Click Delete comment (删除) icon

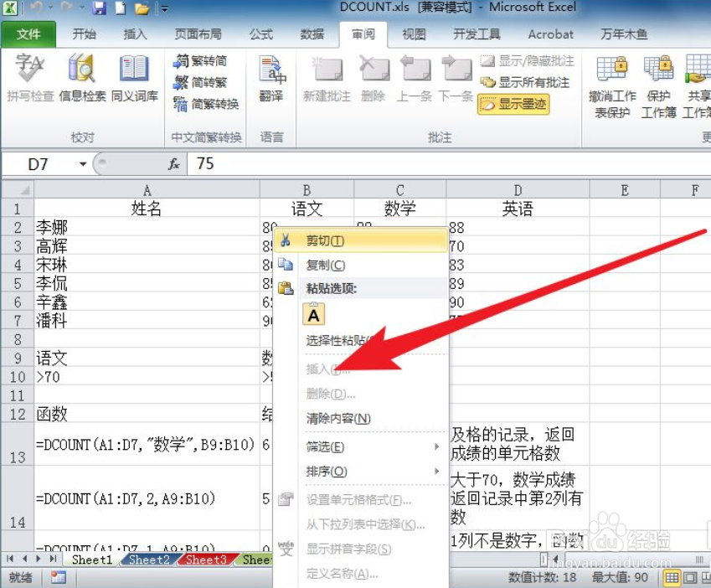point(374,78)
